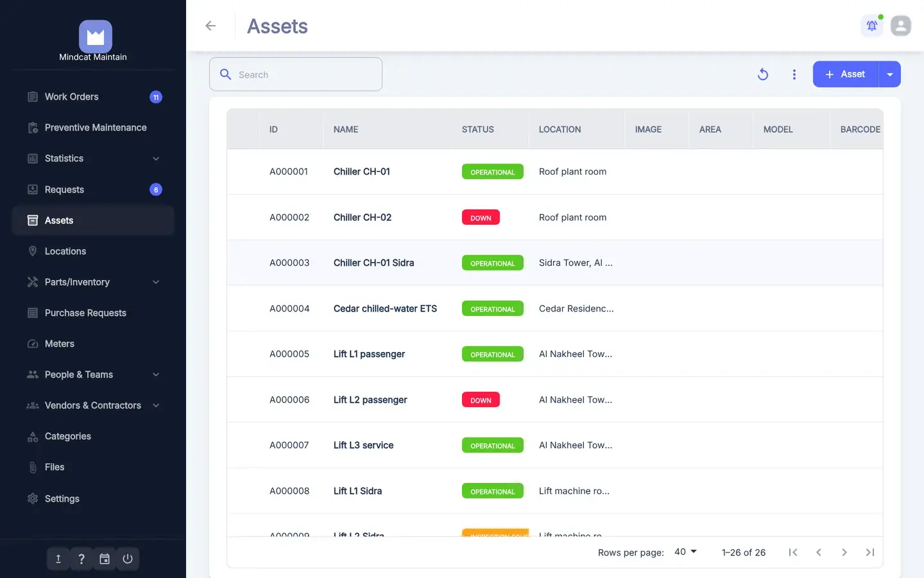Expand the Parts/Inventory submenu chevron
Image resolution: width=924 pixels, height=578 pixels.
[x=156, y=282]
